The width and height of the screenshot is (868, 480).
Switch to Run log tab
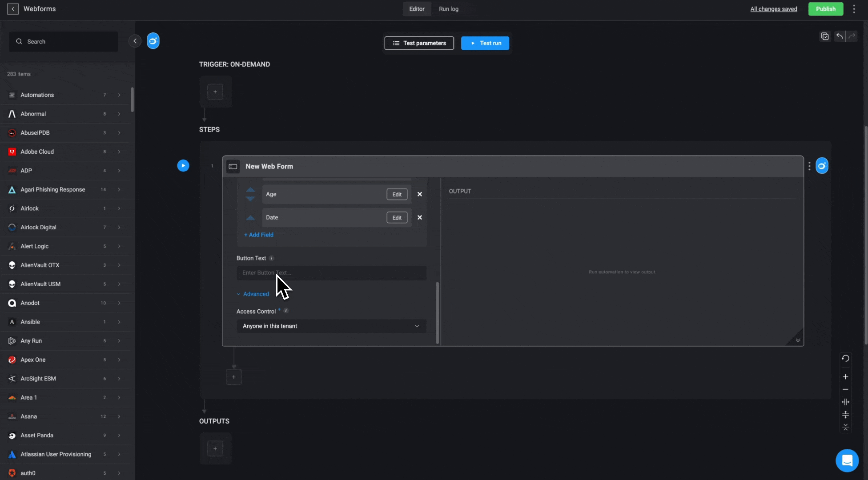(448, 9)
